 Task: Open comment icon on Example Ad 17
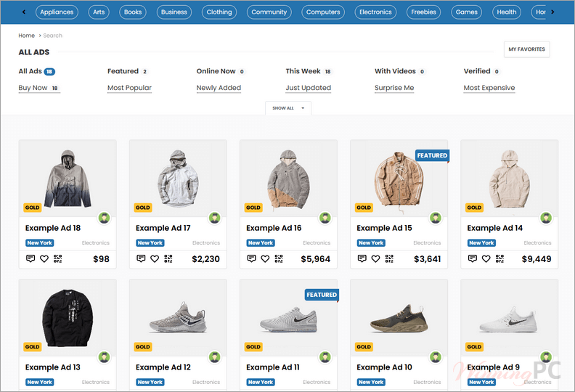coord(141,259)
